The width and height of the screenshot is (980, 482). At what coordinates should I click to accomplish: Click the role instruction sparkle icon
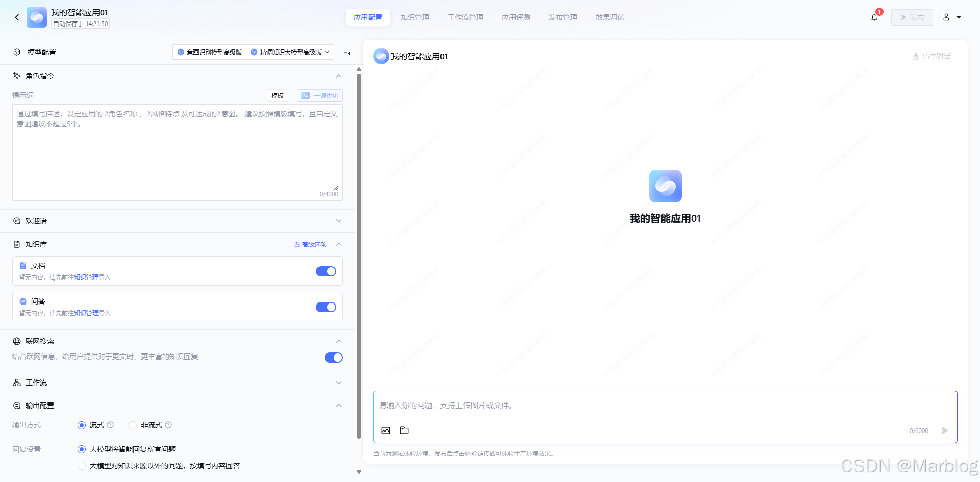pos(17,76)
